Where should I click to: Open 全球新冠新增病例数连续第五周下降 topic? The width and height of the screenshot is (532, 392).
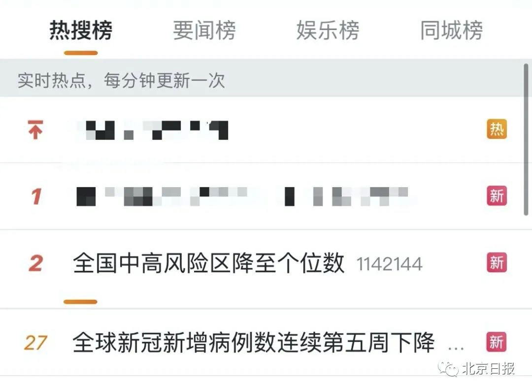[x=254, y=342]
